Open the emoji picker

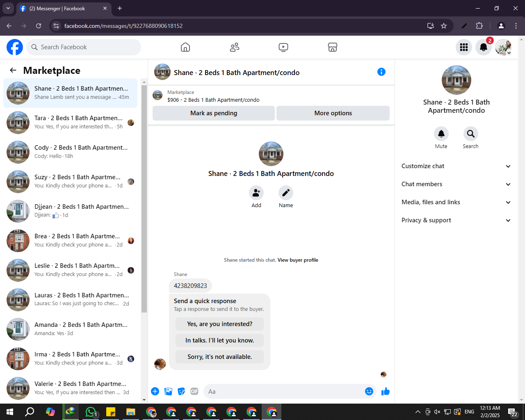(369, 391)
